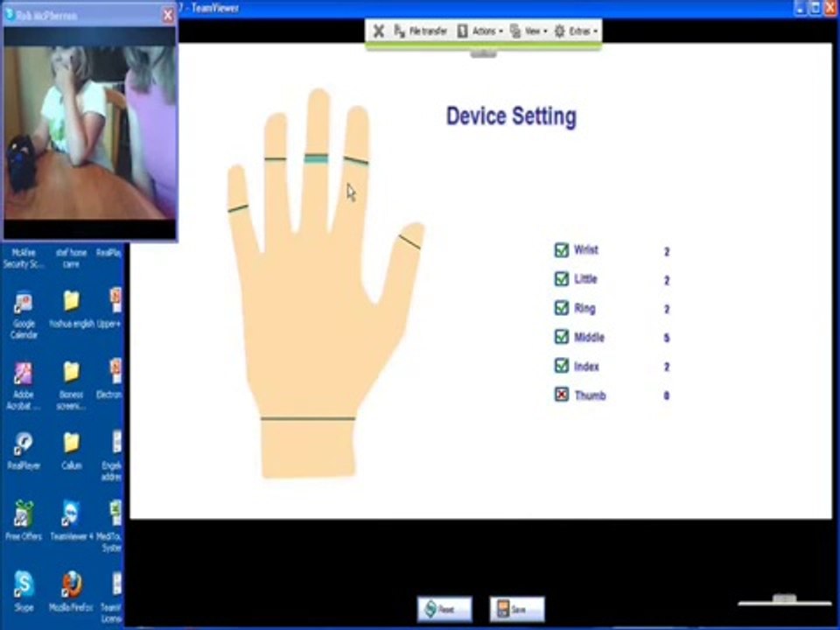
Task: Open the Electron... desktop shortcut
Action: click(x=110, y=379)
